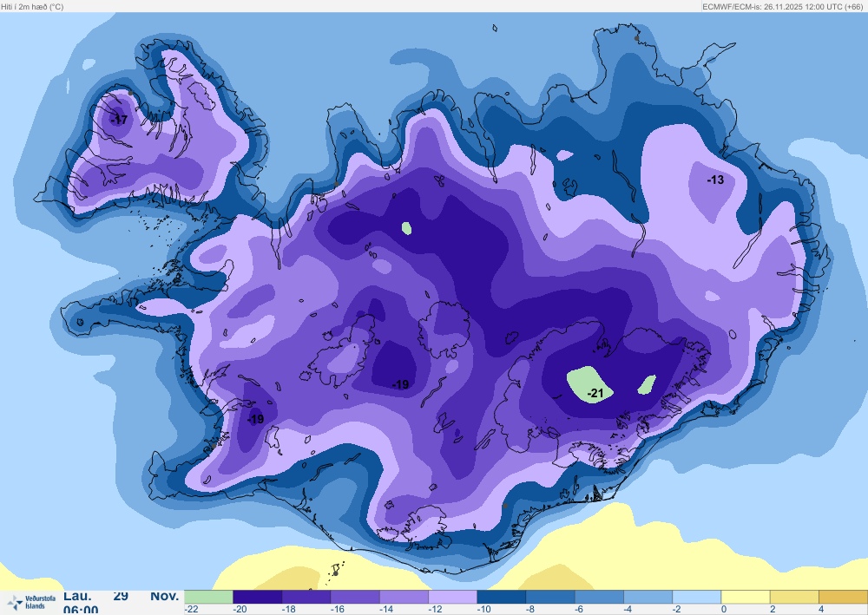Click the legend value 2
Viewport: 868px width, 615px height.
click(x=773, y=610)
